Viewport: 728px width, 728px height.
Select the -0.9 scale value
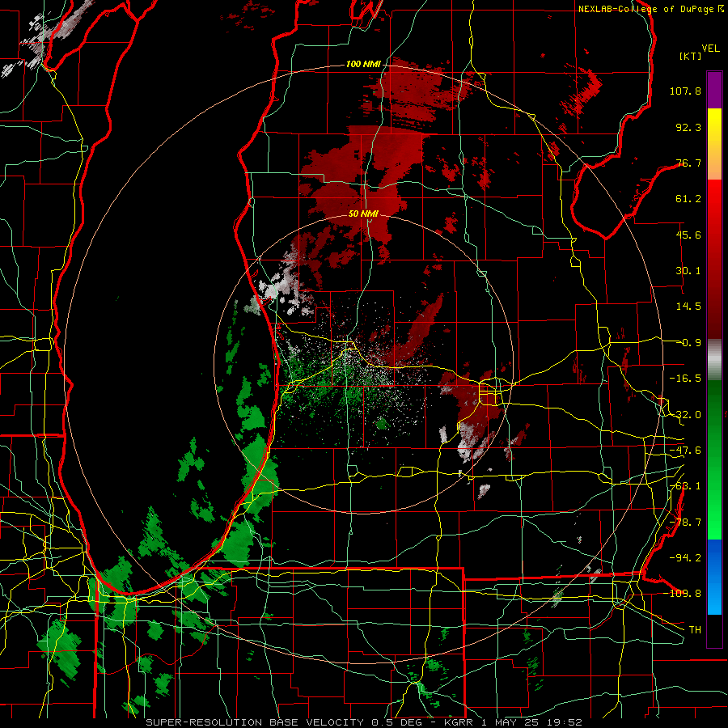pos(689,343)
